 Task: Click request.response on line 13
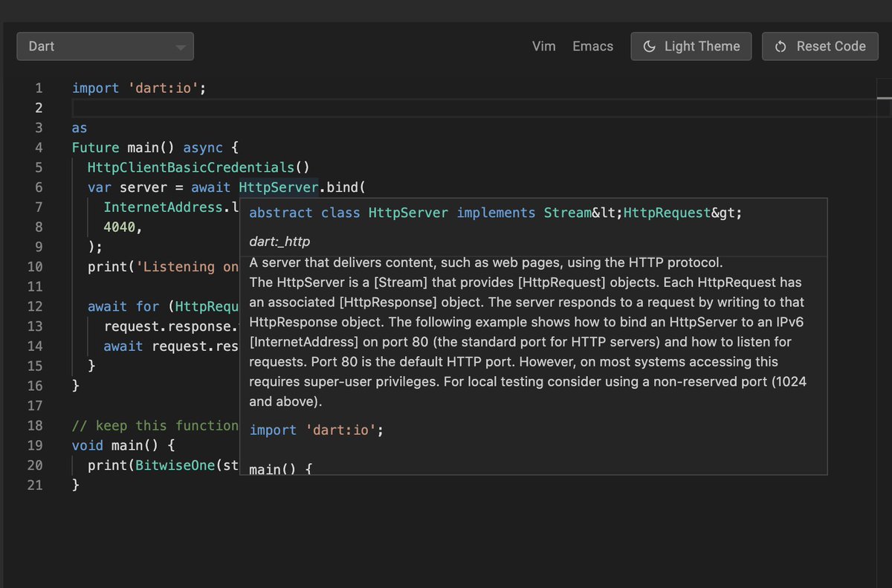pos(167,326)
